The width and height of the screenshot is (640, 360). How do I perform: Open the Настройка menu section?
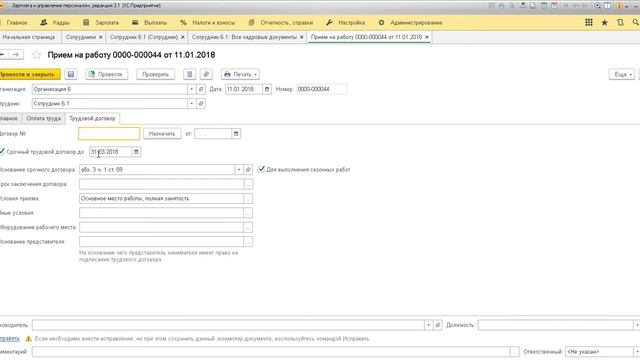point(345,22)
